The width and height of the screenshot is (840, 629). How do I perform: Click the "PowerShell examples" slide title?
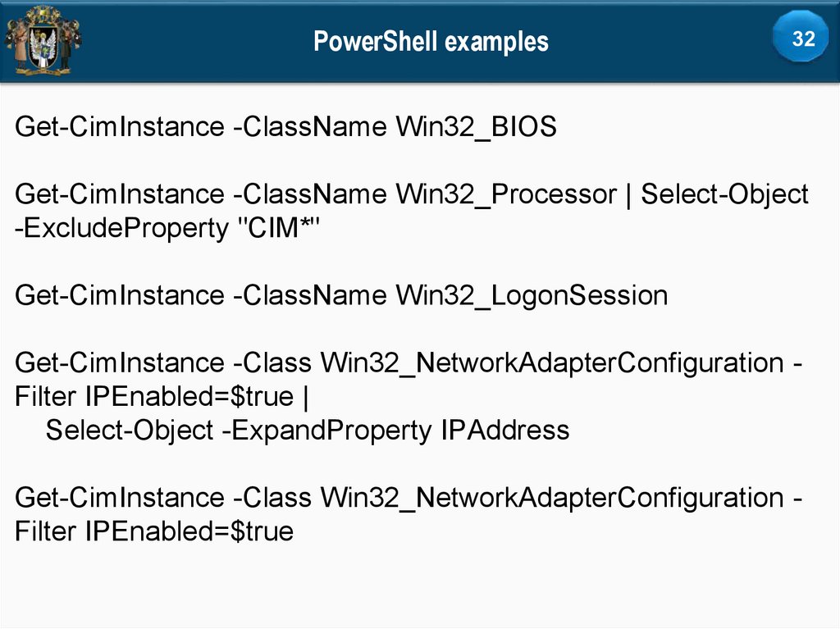click(431, 41)
